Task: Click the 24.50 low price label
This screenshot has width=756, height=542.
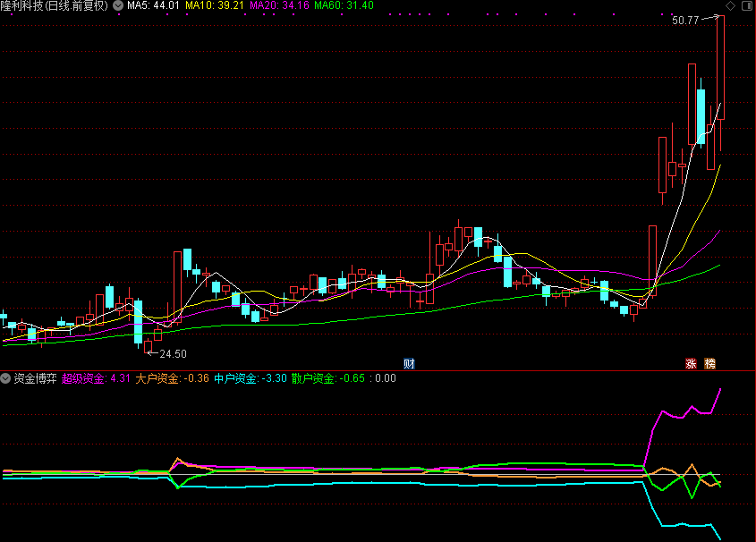Action: (x=173, y=354)
